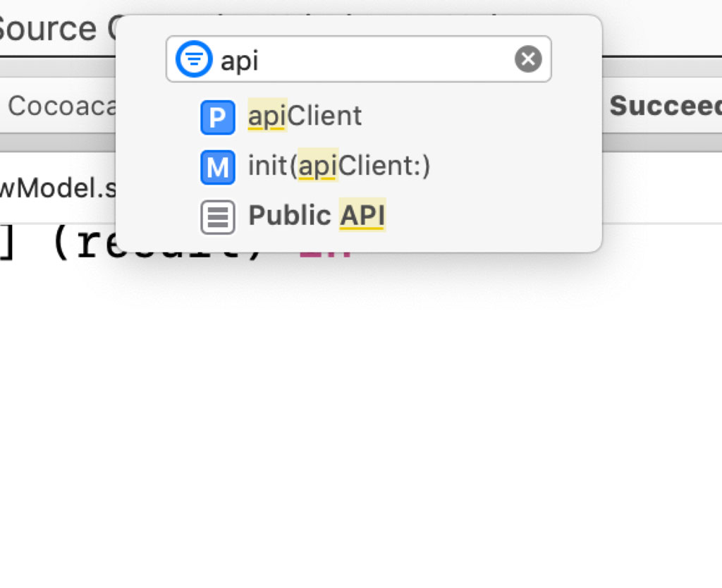Screen dimensions: 722x588
Task: Click the Public API mark section icon
Action: click(x=218, y=217)
